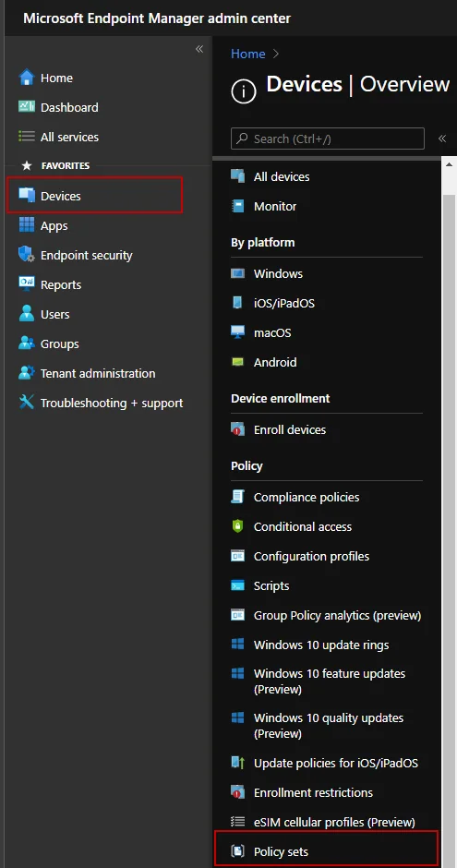Screen dimensions: 457x868
Task: Click the Windows 10 quality updates icon
Action: [x=238, y=718]
